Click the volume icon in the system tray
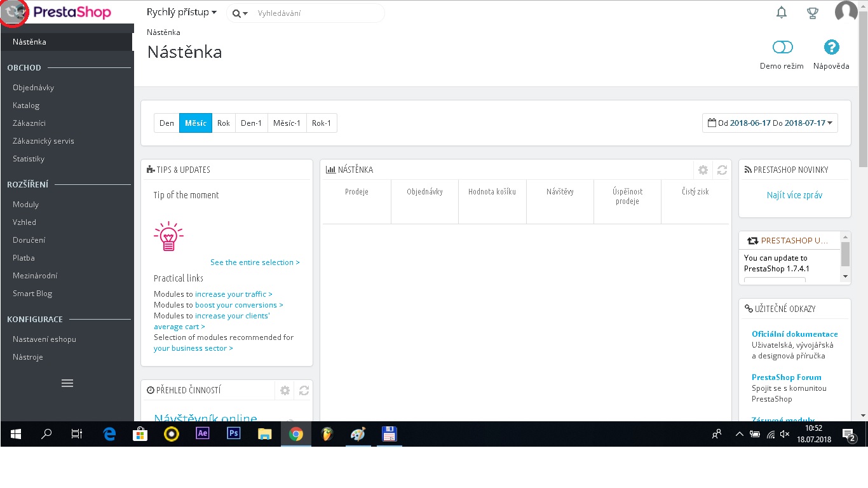The height and width of the screenshot is (488, 868). pyautogui.click(x=785, y=434)
